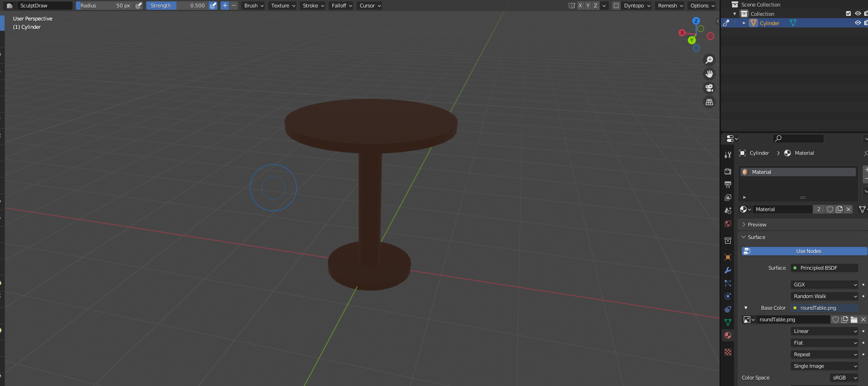Open the Flat projection dropdown
The height and width of the screenshot is (386, 868).
824,343
